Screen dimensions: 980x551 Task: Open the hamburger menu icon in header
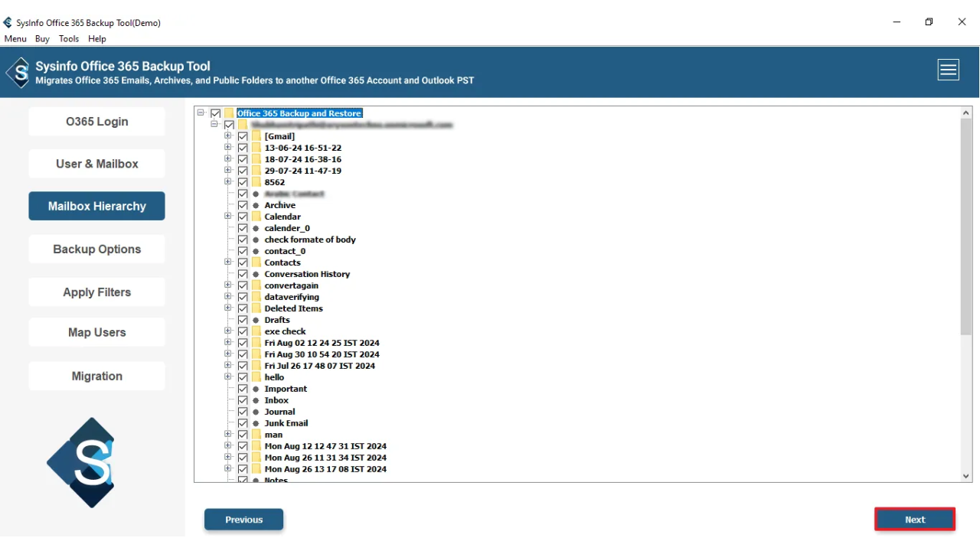949,70
